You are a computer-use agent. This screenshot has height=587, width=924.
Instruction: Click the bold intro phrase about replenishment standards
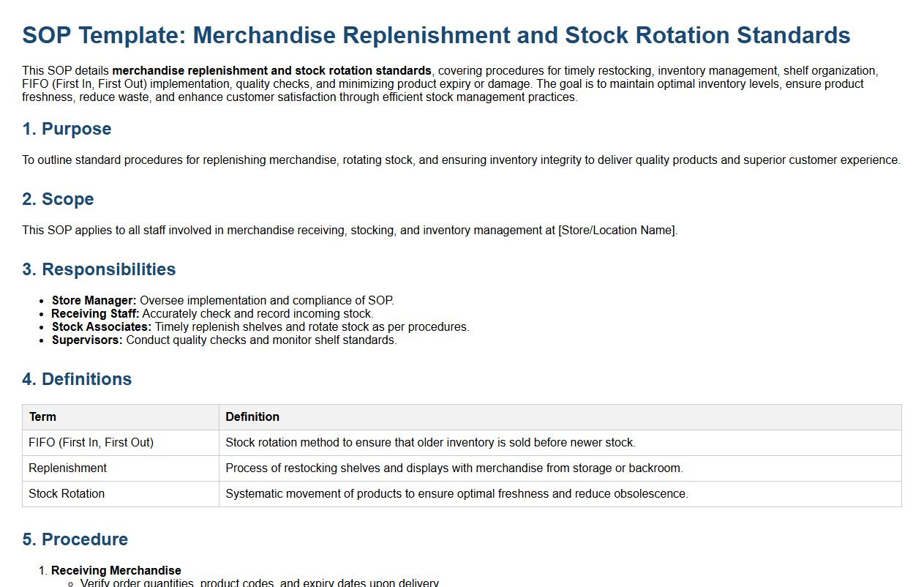coord(271,71)
